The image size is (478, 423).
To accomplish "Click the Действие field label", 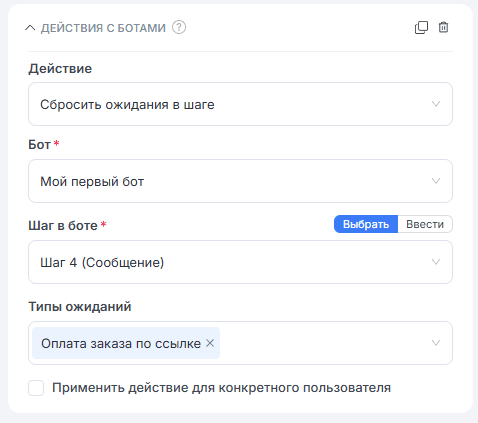I will (60, 69).
